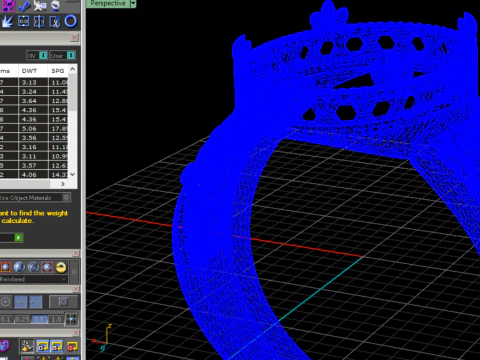Click the second blue-highlighted yellow arrow icon
The image size is (480, 360).
(57, 346)
